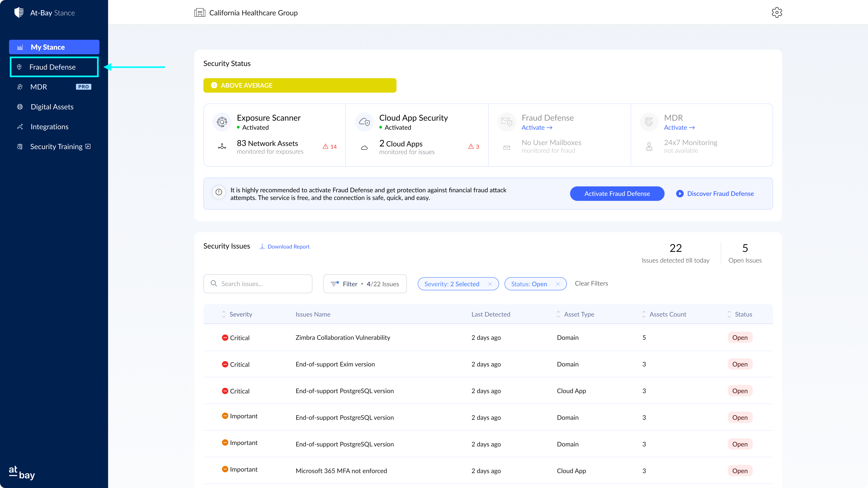
Task: Click the Exposure Scanner target icon
Action: (222, 122)
